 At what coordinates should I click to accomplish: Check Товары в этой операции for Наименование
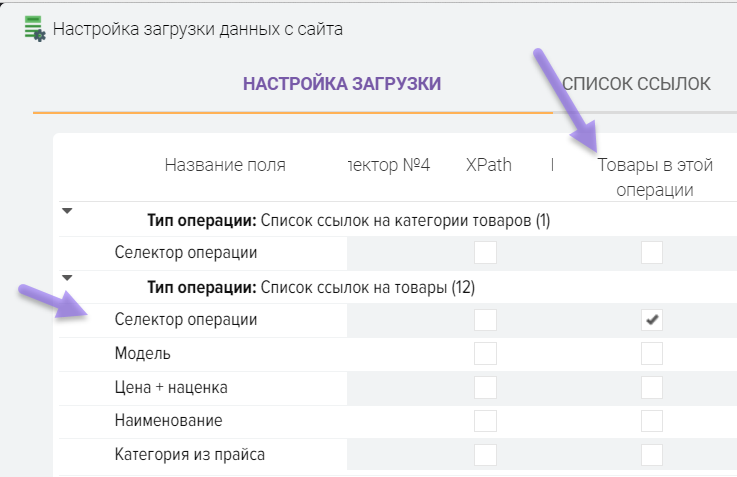(x=652, y=421)
